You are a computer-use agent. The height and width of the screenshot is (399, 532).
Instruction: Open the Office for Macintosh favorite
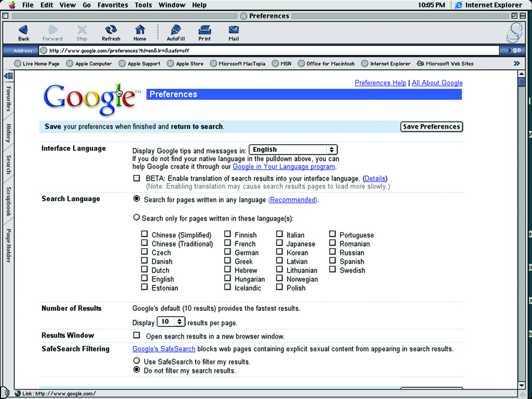[x=326, y=63]
